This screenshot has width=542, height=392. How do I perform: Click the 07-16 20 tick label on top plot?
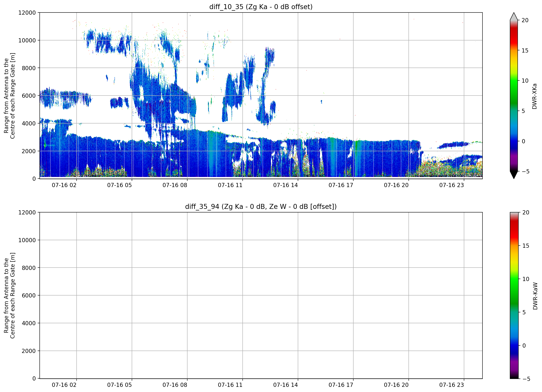point(396,185)
